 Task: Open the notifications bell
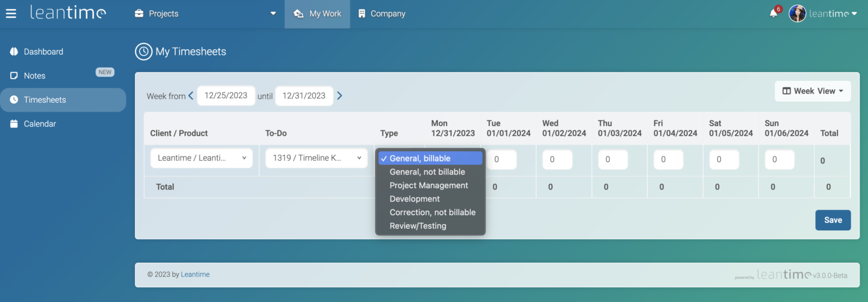coord(774,14)
